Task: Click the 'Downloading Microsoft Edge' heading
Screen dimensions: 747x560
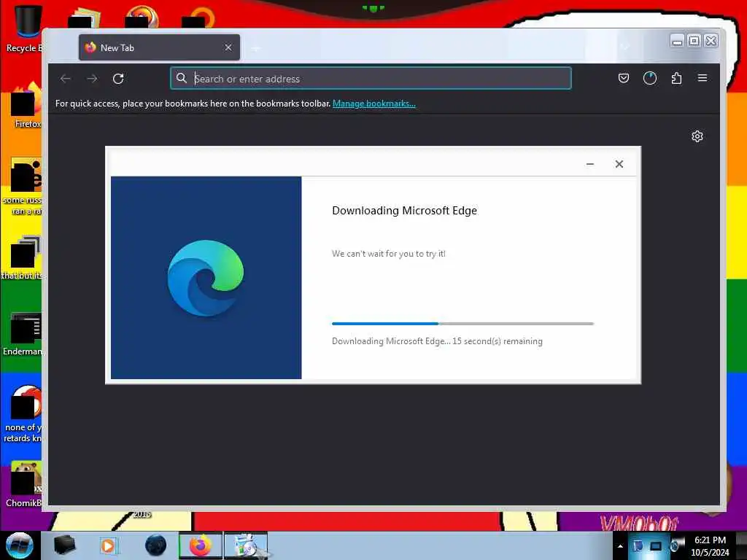Action: tap(404, 211)
